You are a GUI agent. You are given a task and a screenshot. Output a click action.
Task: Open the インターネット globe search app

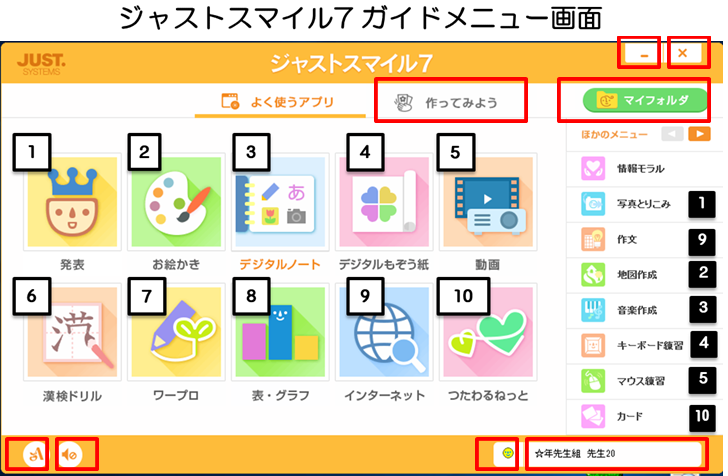(384, 332)
